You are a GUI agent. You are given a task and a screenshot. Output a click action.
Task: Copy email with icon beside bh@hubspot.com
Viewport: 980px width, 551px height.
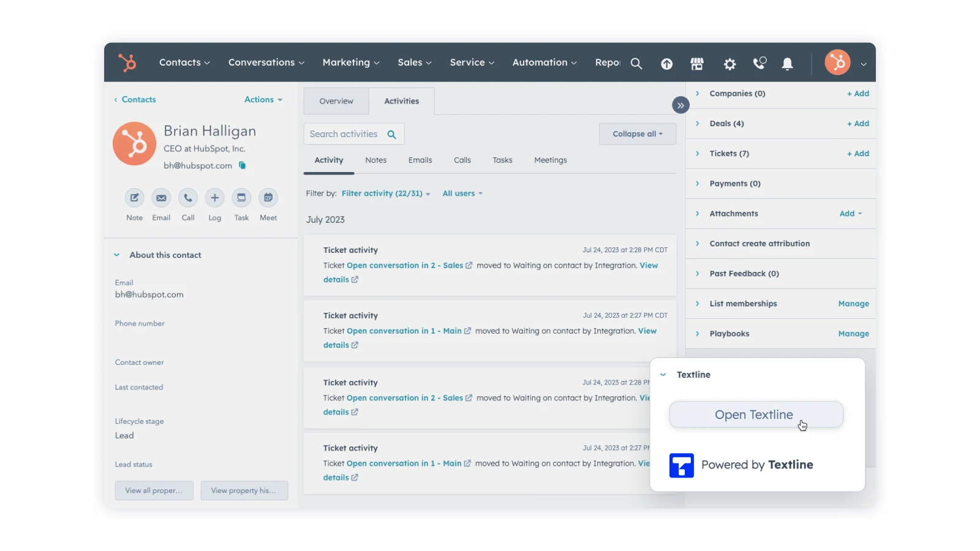[x=242, y=165]
